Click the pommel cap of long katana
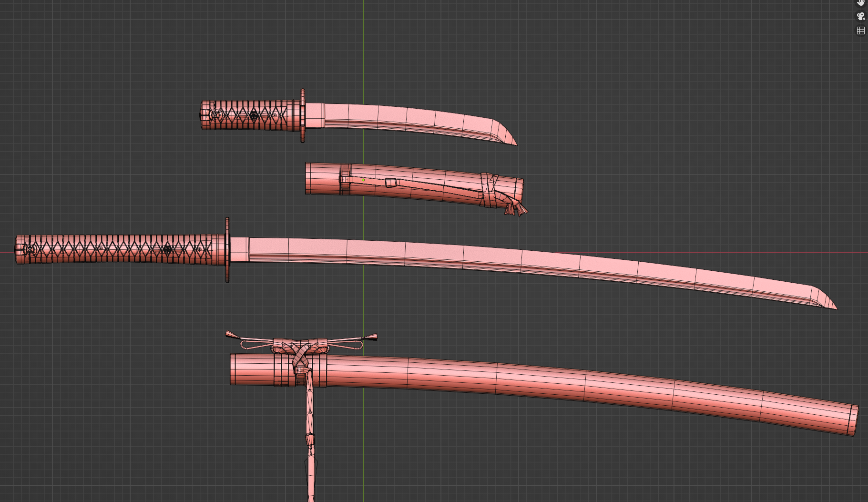Image resolution: width=868 pixels, height=502 pixels. tap(21, 249)
